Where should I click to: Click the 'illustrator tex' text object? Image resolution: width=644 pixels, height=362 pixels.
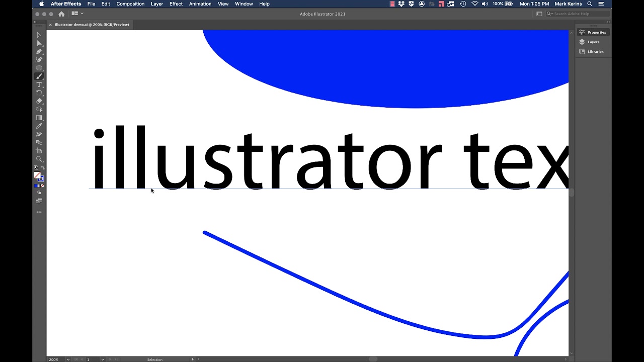click(330, 157)
